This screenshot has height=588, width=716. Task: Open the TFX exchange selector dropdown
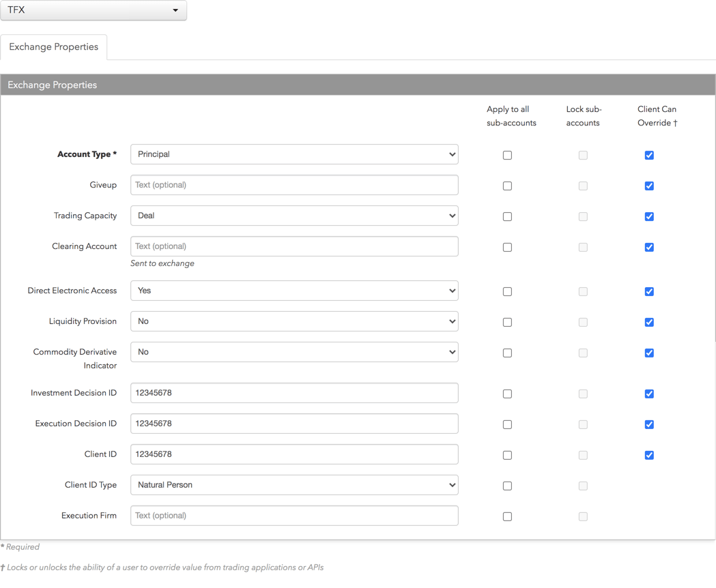click(93, 10)
